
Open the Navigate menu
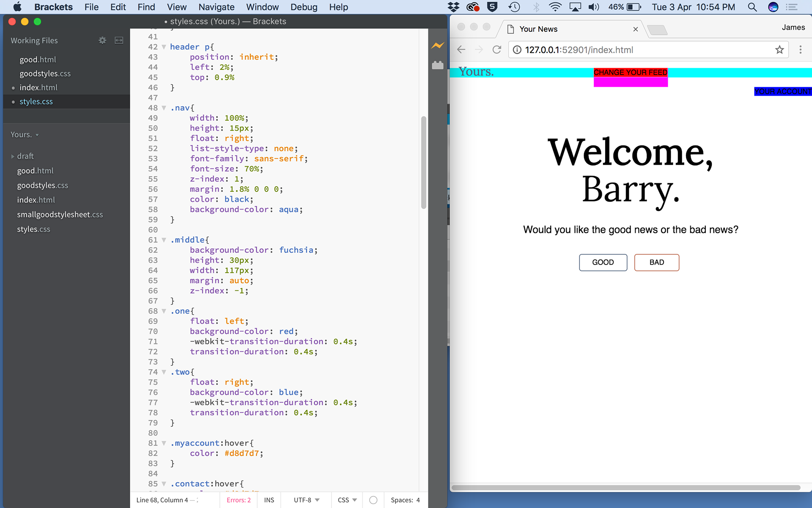217,7
